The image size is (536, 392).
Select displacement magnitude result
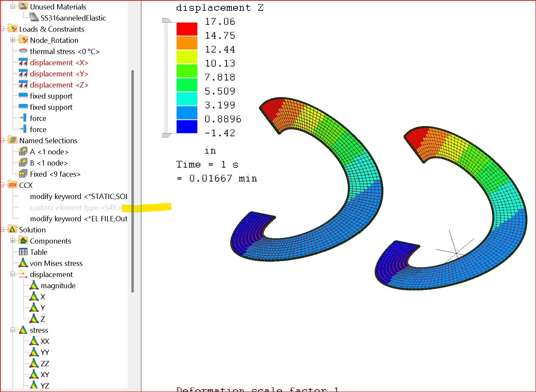coord(58,285)
